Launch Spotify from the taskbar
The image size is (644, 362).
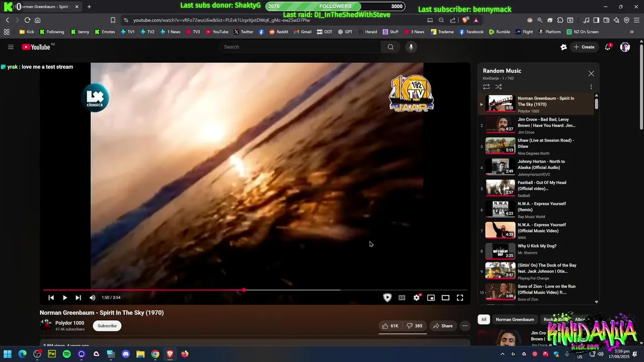[67, 354]
